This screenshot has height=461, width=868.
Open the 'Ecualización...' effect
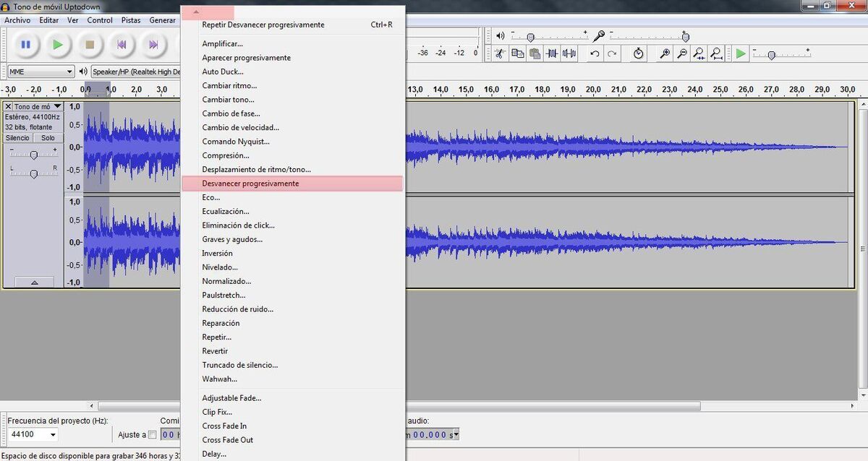[292, 211]
